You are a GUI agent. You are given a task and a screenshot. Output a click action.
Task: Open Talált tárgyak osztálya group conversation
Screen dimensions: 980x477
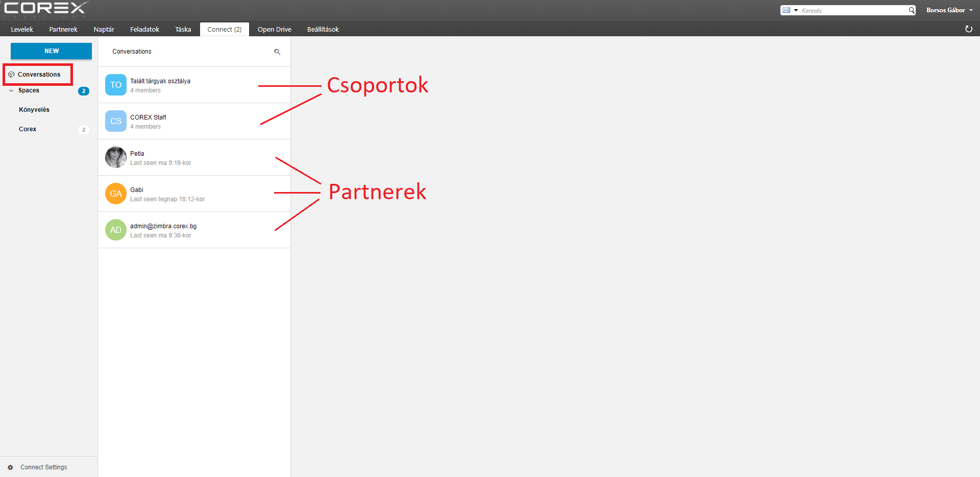point(194,85)
